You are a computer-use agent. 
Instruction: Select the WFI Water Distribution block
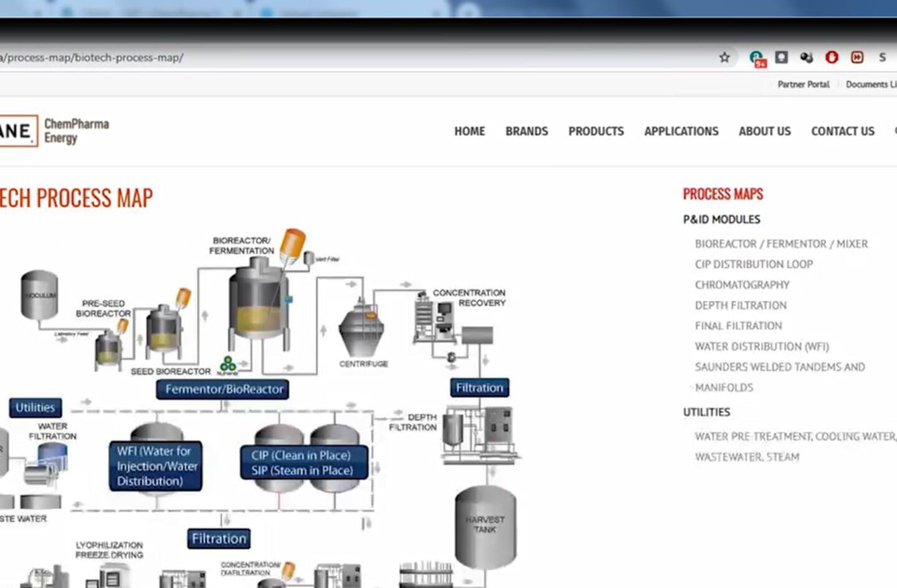156,466
